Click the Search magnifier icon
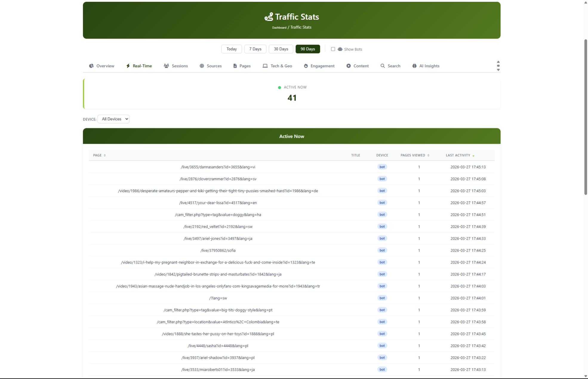588x379 pixels. coord(382,66)
